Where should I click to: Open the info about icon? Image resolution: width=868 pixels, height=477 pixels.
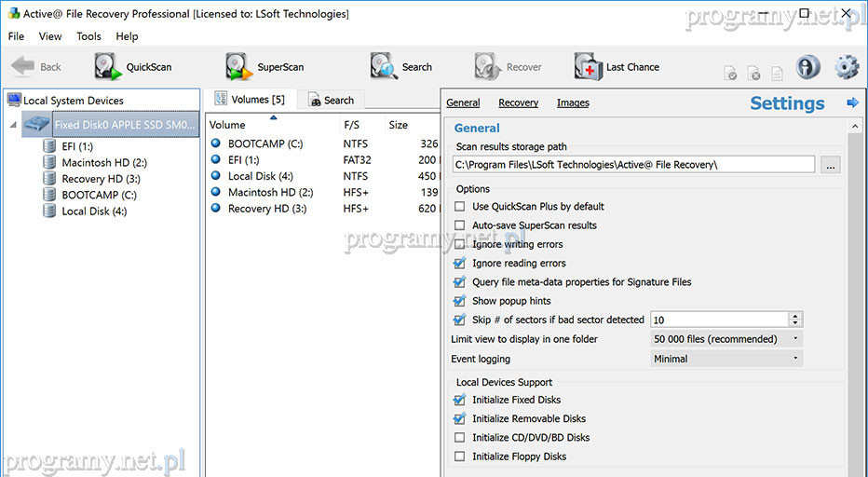(x=808, y=67)
